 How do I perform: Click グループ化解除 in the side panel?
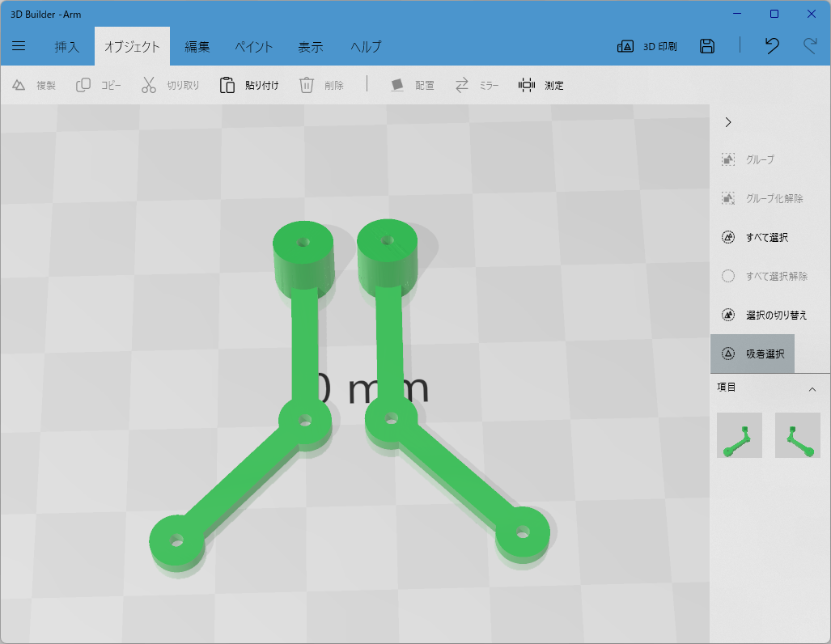[763, 199]
